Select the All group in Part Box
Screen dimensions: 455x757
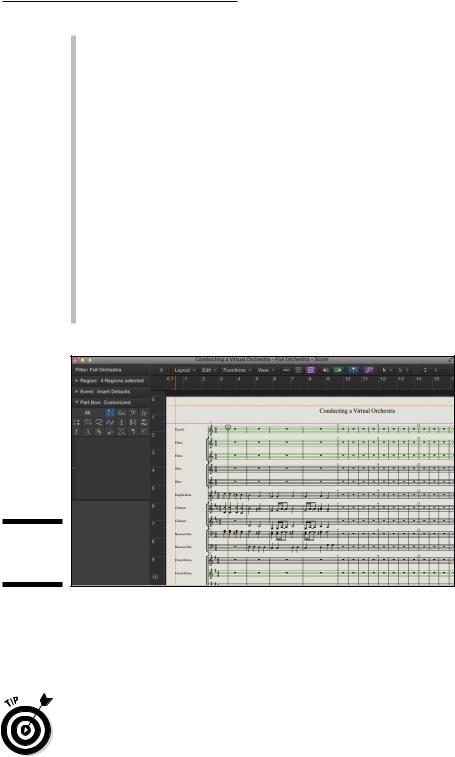point(87,413)
